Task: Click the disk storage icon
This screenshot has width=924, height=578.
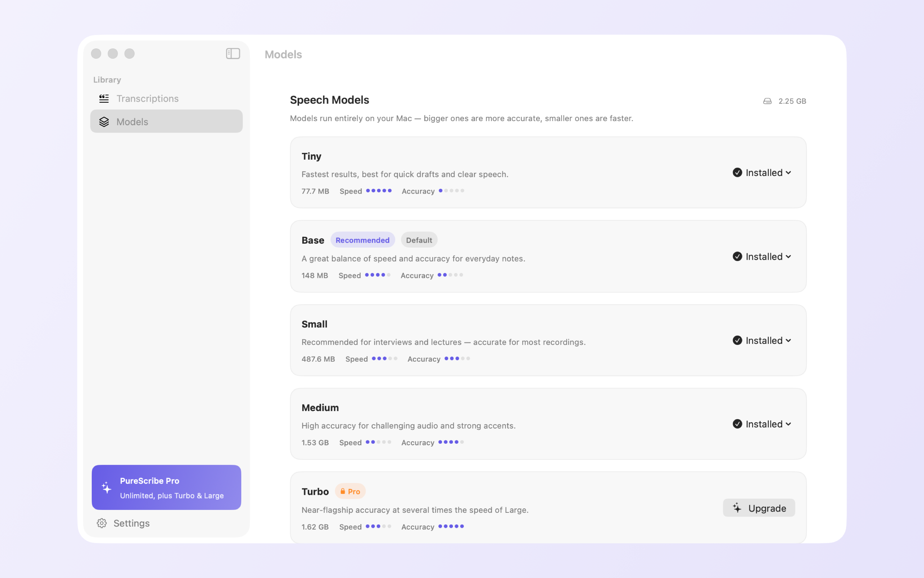Action: (x=767, y=101)
